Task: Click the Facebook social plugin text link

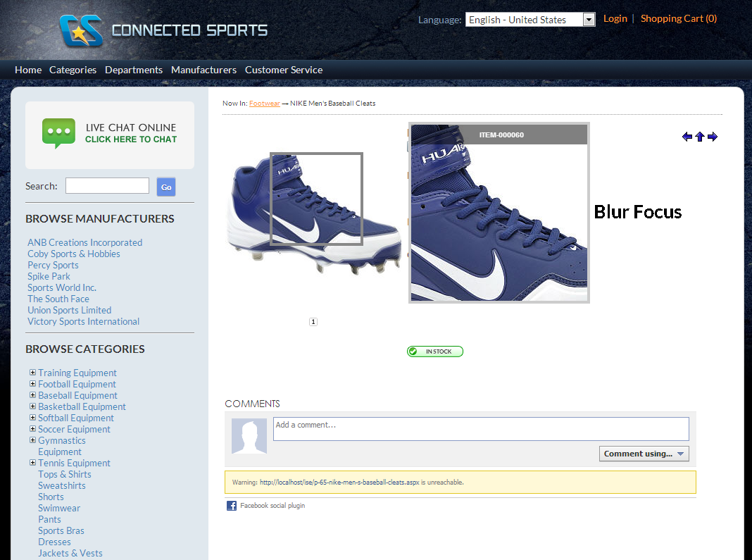Action: 272,505
